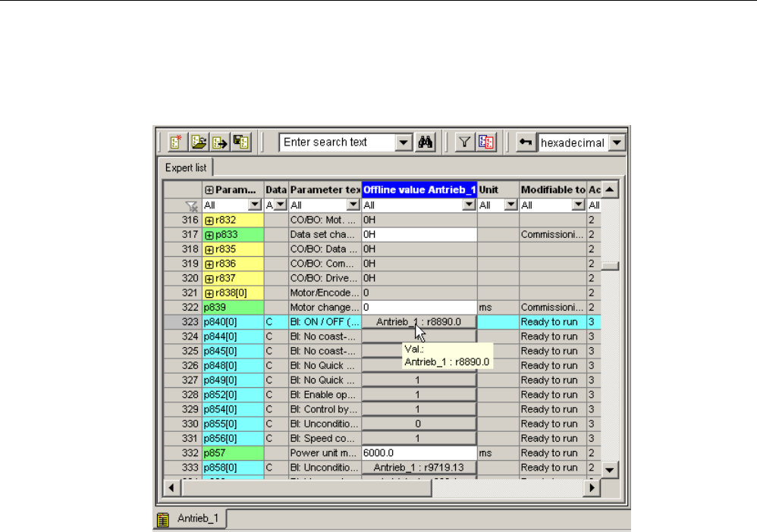Click the p840[0] BICO button Antrieb_1 : r8890.0
Image resolution: width=757 pixels, height=532 pixels.
pyautogui.click(x=419, y=322)
